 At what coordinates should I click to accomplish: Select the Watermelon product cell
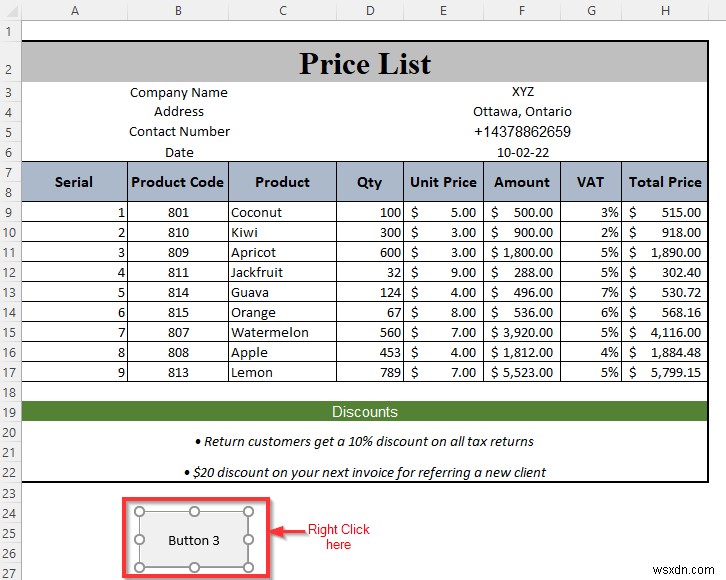[282, 332]
